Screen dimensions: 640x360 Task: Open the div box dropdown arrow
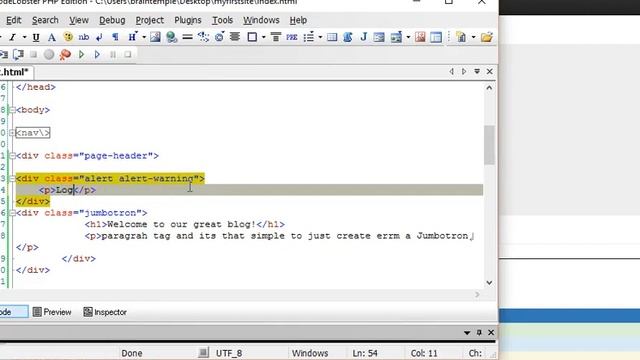click(264, 38)
